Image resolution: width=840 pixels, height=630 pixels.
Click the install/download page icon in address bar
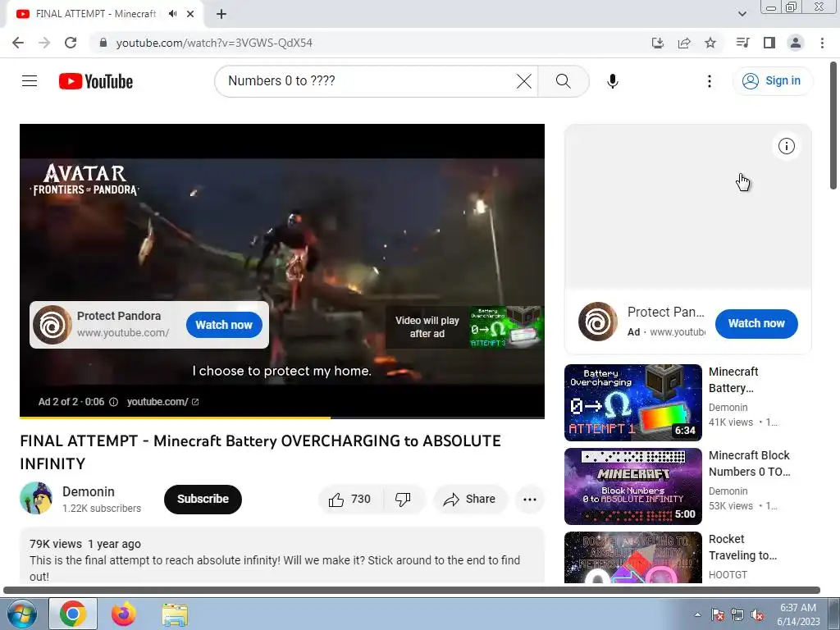[x=658, y=43]
